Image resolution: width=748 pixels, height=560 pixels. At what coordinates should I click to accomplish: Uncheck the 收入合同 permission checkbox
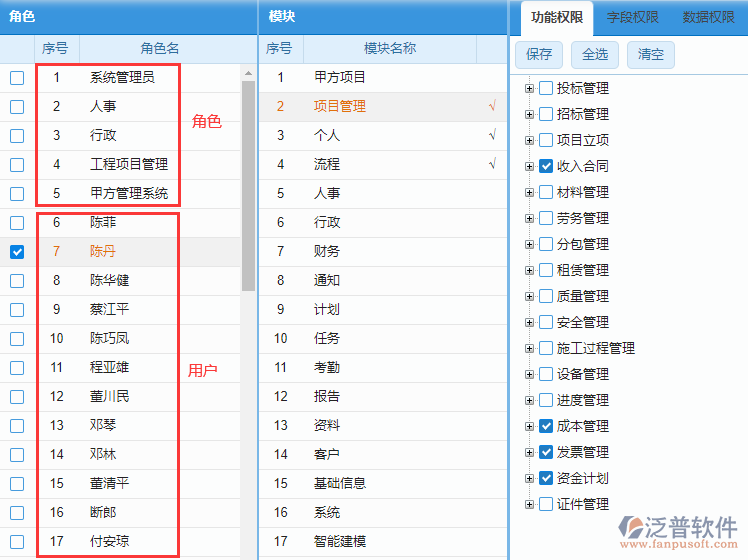point(546,166)
